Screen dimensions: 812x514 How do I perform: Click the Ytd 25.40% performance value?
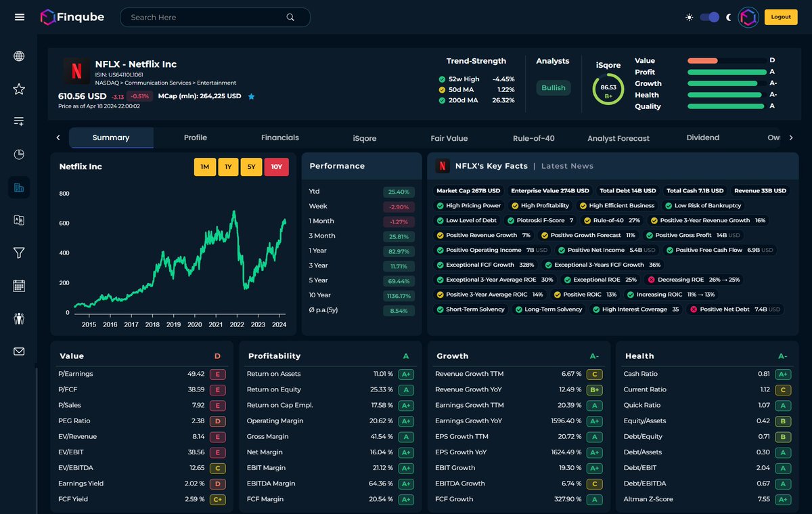pyautogui.click(x=399, y=192)
